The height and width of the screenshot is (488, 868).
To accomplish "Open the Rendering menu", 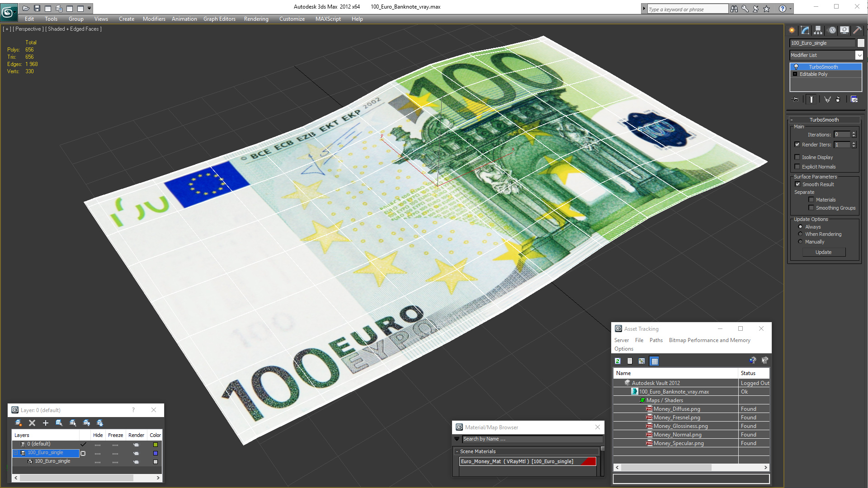I will click(256, 19).
